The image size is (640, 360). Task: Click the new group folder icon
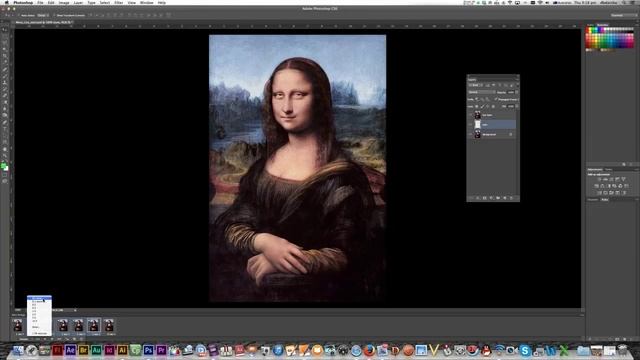498,198
